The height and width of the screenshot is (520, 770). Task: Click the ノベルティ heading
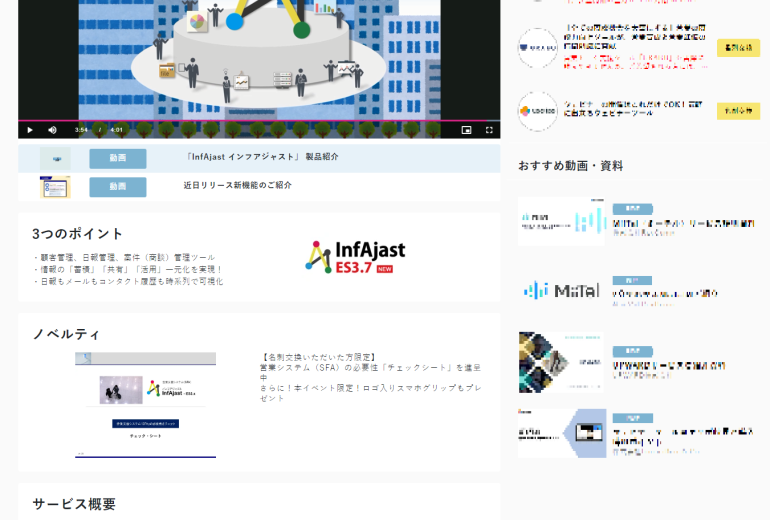click(x=66, y=334)
